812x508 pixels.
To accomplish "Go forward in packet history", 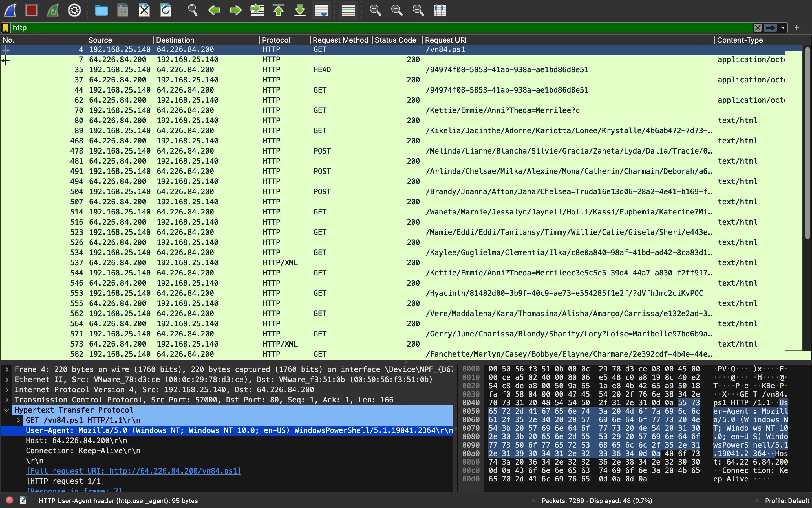I will [235, 10].
